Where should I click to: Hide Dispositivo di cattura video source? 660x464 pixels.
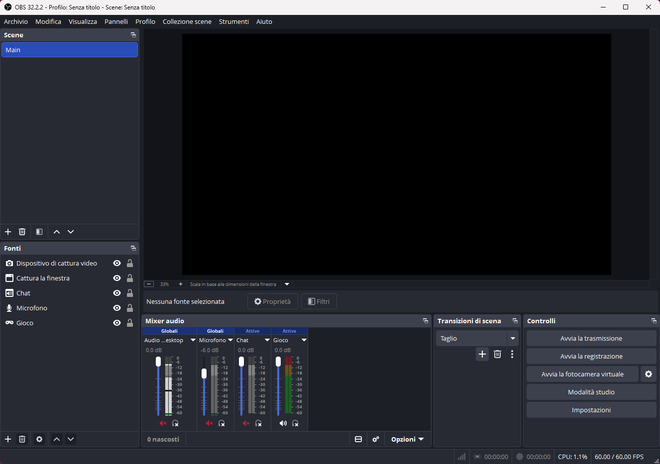[117, 263]
